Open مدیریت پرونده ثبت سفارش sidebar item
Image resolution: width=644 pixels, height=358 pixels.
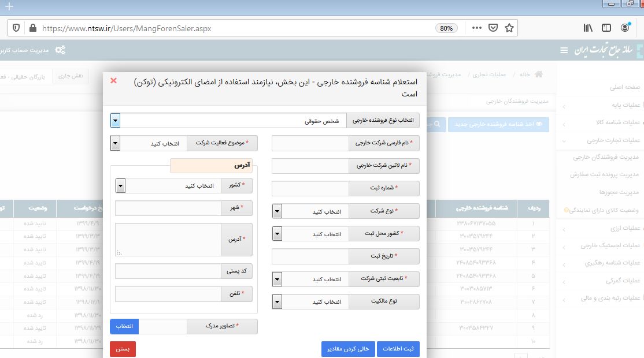(x=604, y=175)
